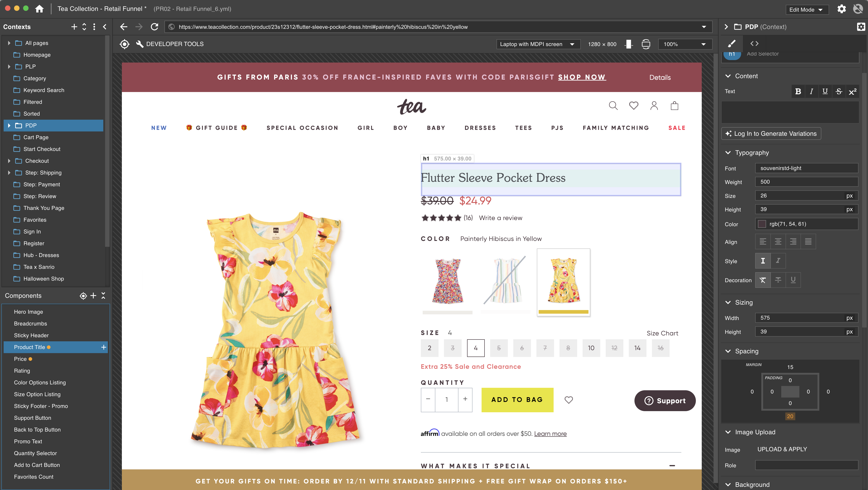
Task: Apply italic text formatting
Action: click(x=811, y=91)
